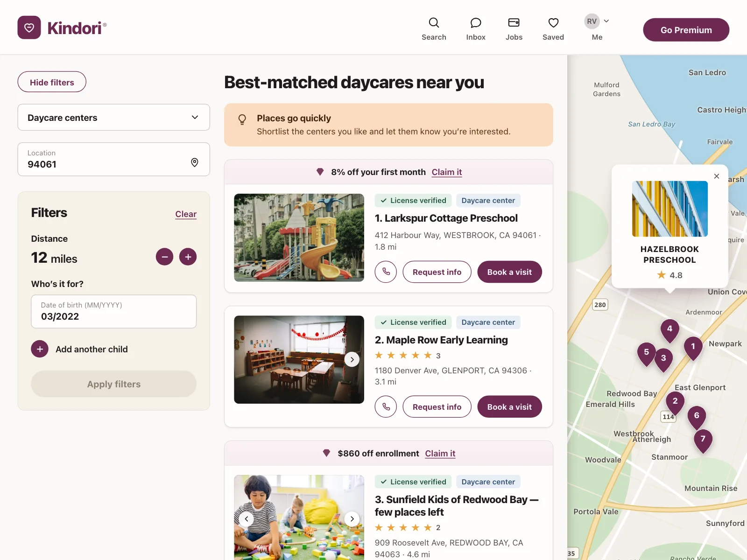Open the Larkspur Cottage Preschool listing title
Viewport: 747px width, 560px height.
tap(446, 218)
